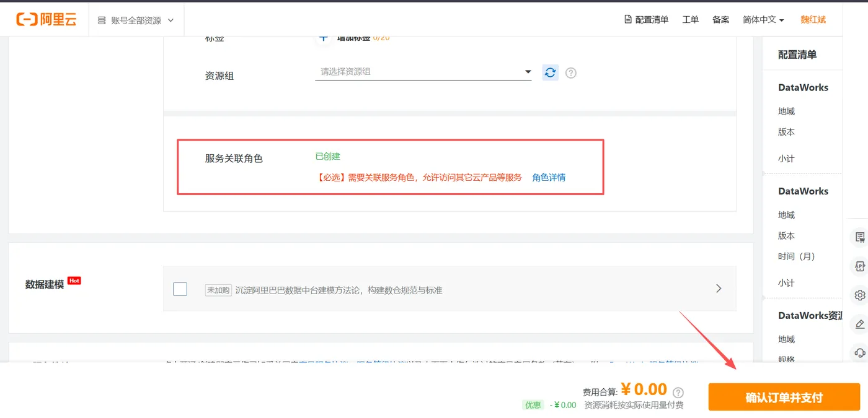Screen dimensions: 868x418
Task: Click the 未加购 tag in data modeling row
Action: 218,290
